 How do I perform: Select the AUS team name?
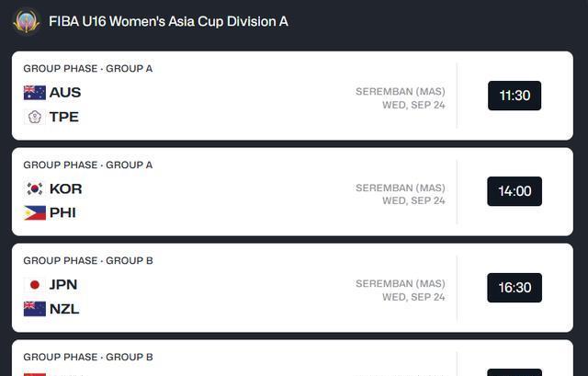point(65,92)
